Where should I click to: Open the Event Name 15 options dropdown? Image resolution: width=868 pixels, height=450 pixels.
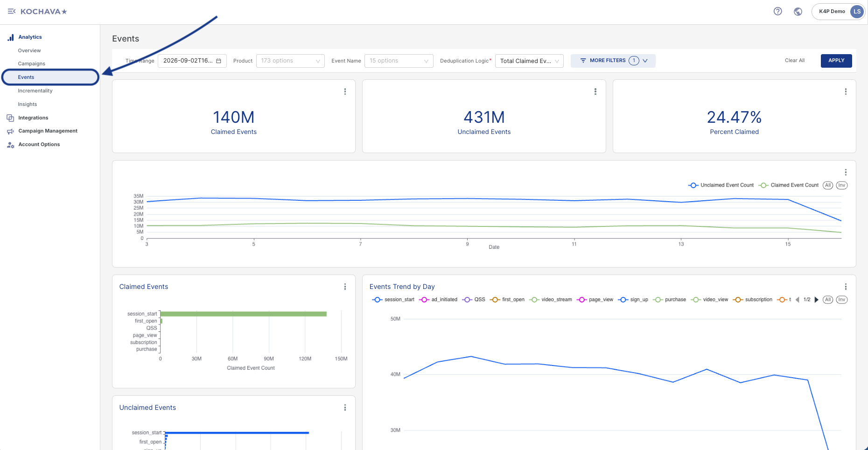pyautogui.click(x=399, y=61)
